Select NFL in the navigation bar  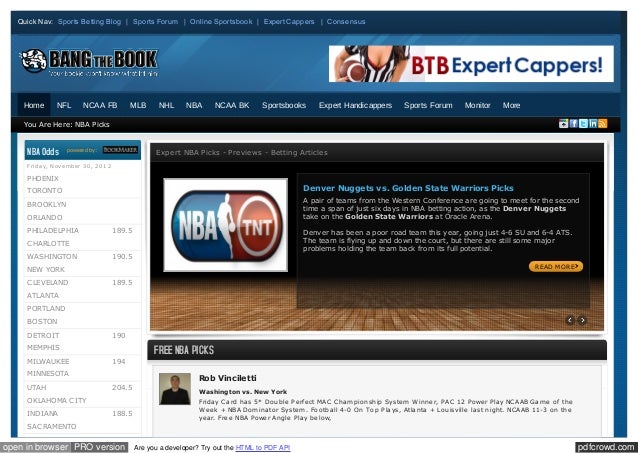click(64, 105)
